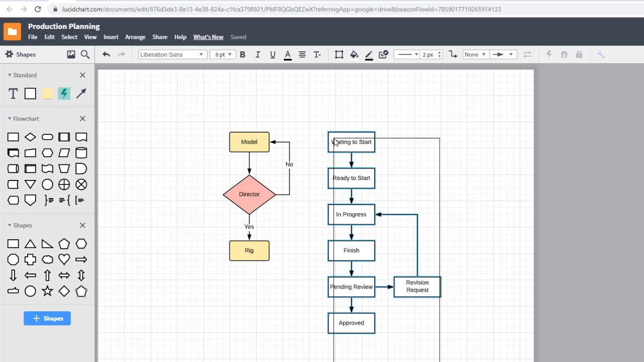644x362 pixels.
Task: Open the shape defaults checkmark icon
Action: 383,54
